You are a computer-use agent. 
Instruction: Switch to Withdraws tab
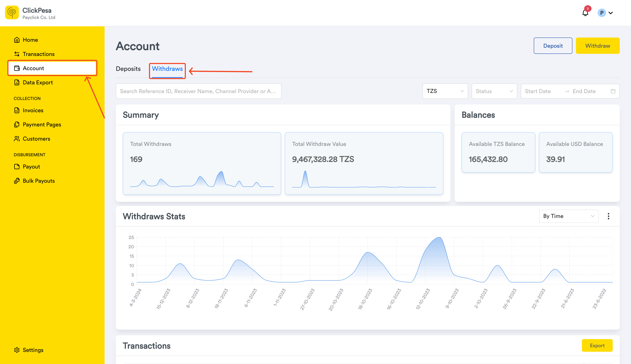[167, 69]
